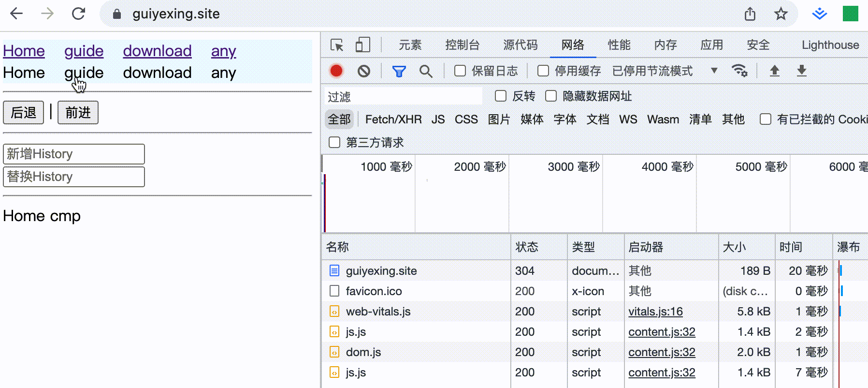Click the 后退 button
The width and height of the screenshot is (868, 388).
24,113
